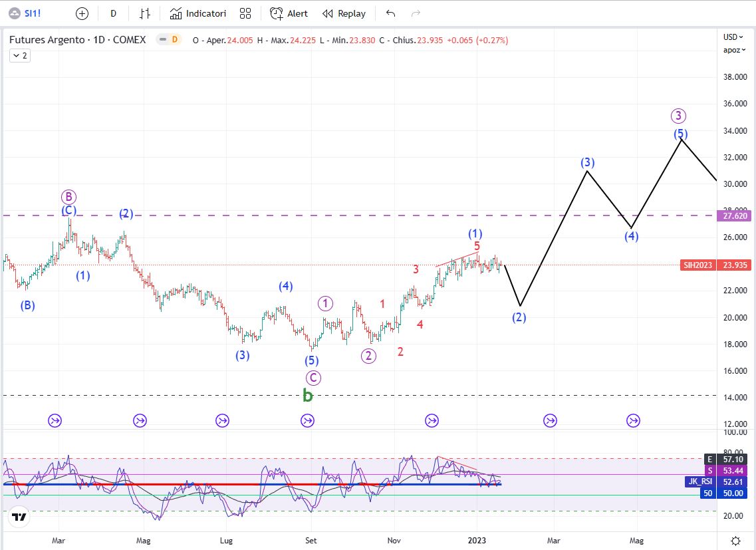The width and height of the screenshot is (756, 550).
Task: Open chart settings gear icon
Action: pos(735,539)
